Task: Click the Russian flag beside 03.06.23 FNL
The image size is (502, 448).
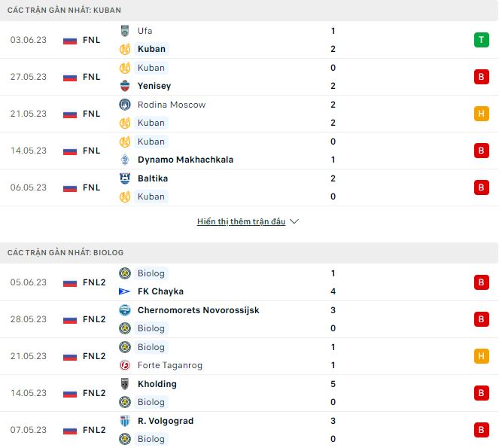Action: pos(70,40)
